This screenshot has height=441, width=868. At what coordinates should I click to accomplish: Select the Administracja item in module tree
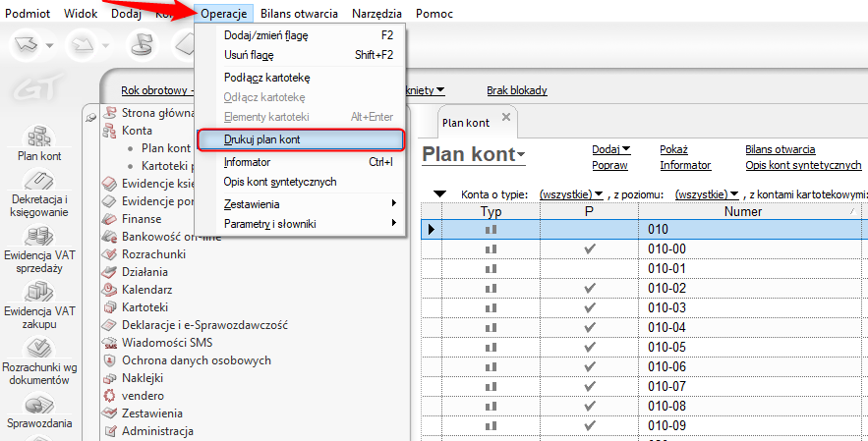click(157, 430)
